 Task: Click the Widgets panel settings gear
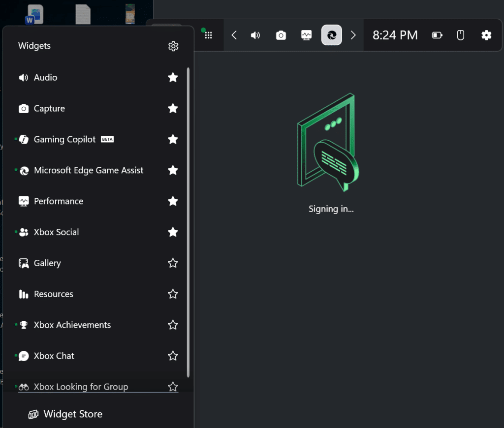pos(173,46)
